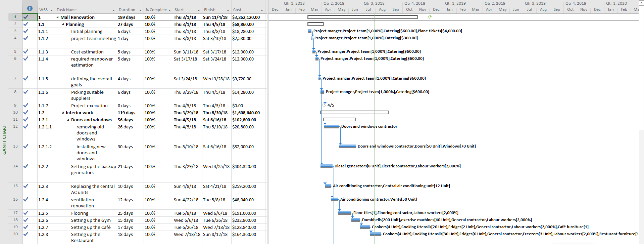Click the vertical scrollbar up arrow
Screen dimensions: 644x244
pos(641,2)
